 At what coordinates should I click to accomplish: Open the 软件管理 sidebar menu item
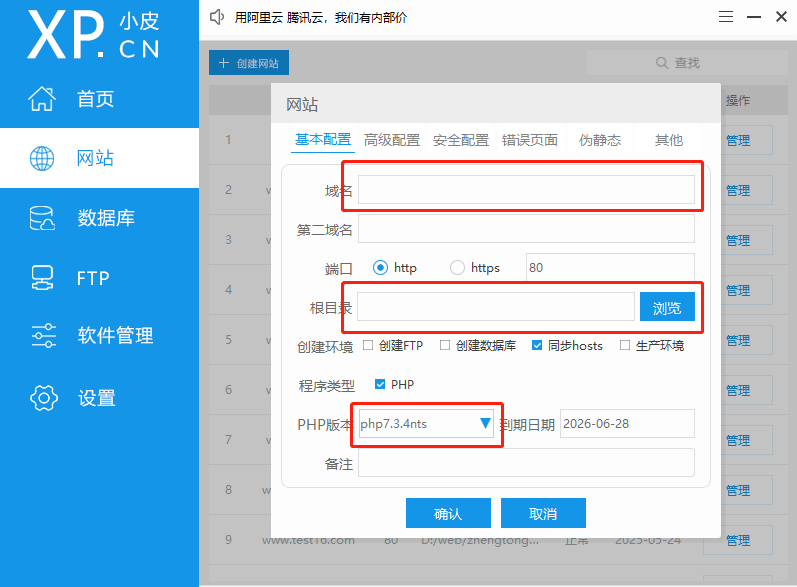click(100, 335)
